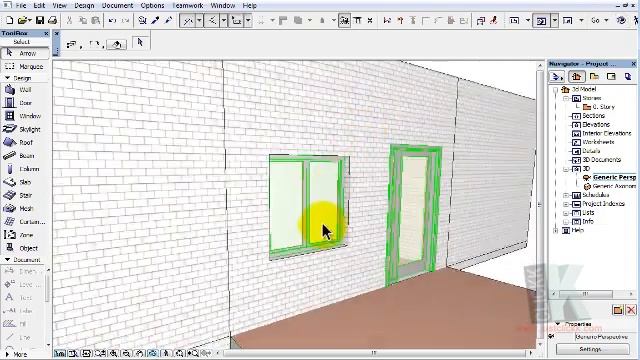Activate the Slab tool
640x360 pixels.
click(x=24, y=182)
